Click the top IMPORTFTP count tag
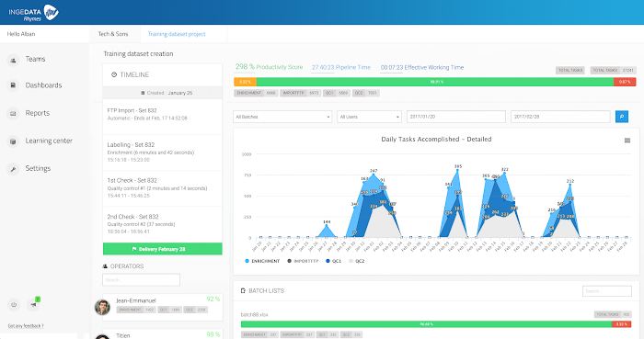The width and height of the screenshot is (644, 339). pos(300,93)
